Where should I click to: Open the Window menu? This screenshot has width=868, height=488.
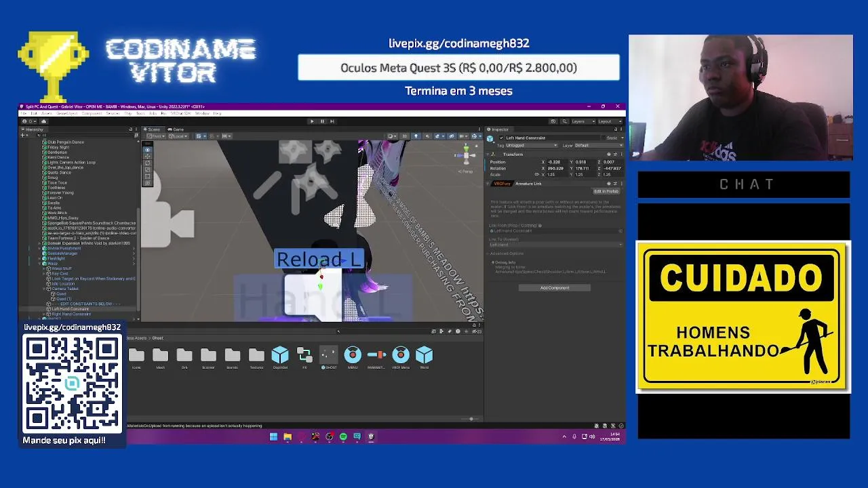click(202, 113)
